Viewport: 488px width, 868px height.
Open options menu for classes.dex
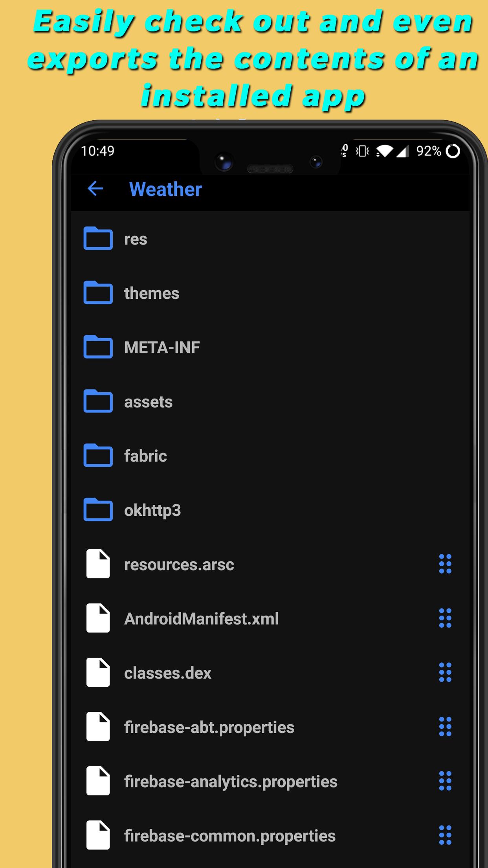[x=445, y=673]
